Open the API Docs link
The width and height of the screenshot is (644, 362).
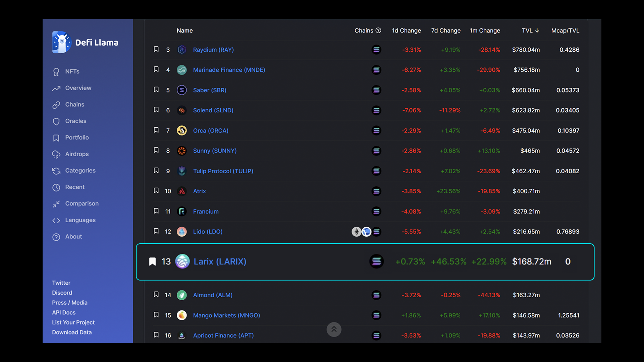(x=64, y=313)
